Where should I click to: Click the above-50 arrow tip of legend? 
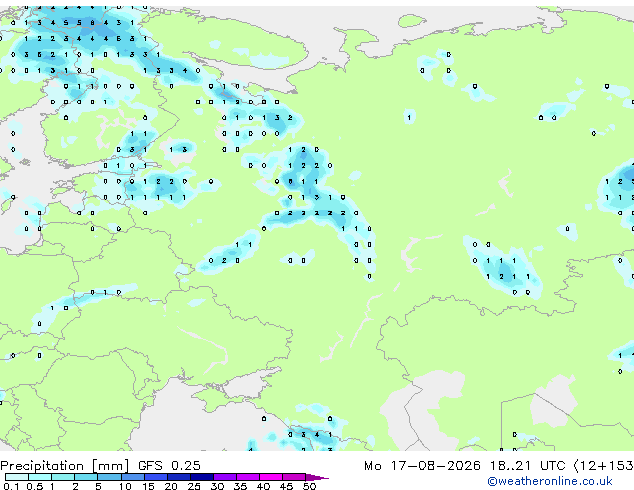(317, 477)
